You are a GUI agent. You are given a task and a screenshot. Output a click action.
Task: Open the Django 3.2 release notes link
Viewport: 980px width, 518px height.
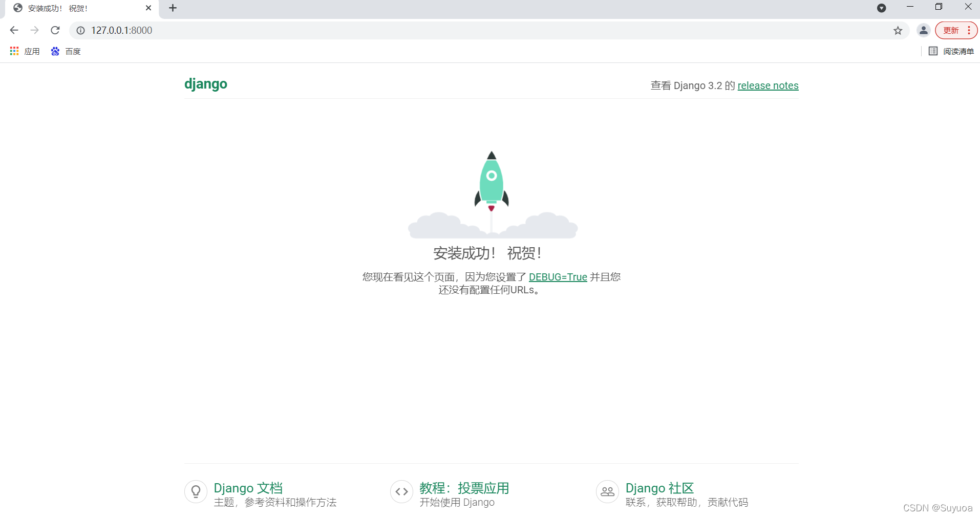tap(768, 85)
